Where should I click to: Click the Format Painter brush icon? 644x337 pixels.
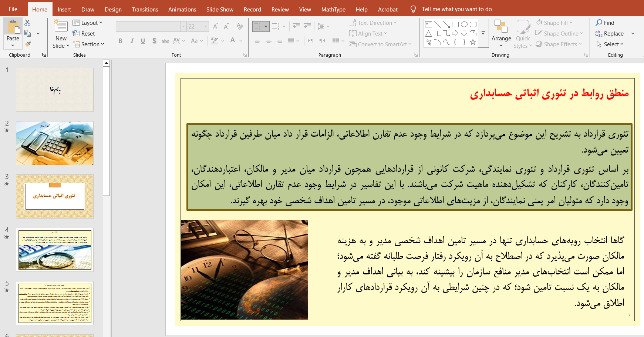(x=28, y=44)
